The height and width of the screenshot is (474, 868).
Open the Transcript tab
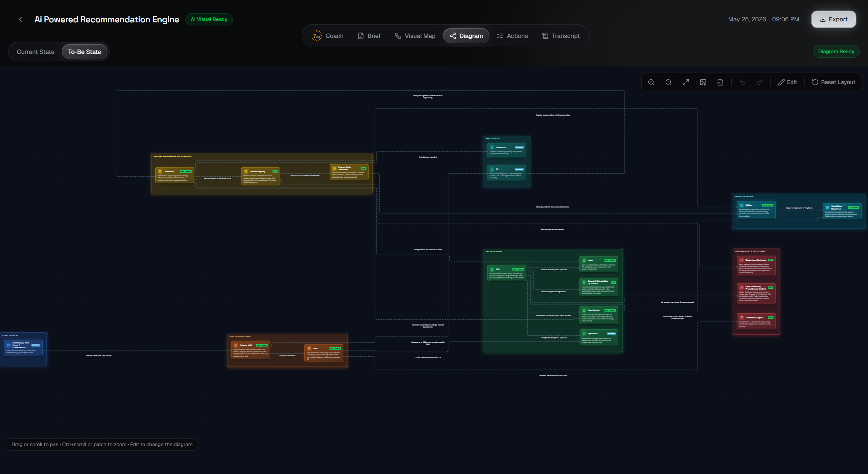click(561, 36)
